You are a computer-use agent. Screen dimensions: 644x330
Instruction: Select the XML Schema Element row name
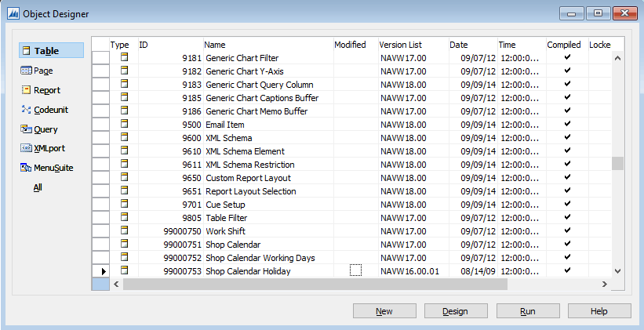[x=245, y=151]
